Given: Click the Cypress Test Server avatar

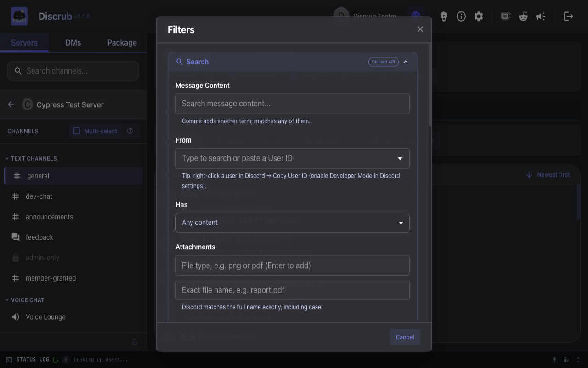Looking at the screenshot, I should (28, 104).
